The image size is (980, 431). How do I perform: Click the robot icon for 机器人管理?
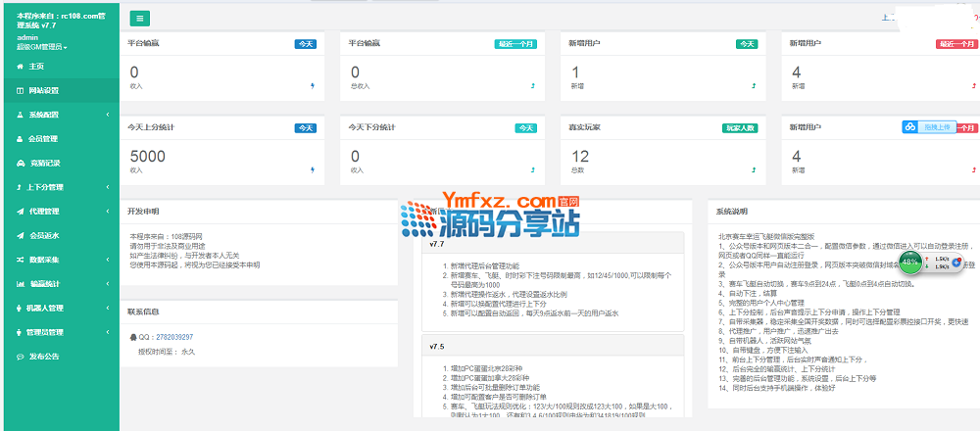click(x=20, y=308)
